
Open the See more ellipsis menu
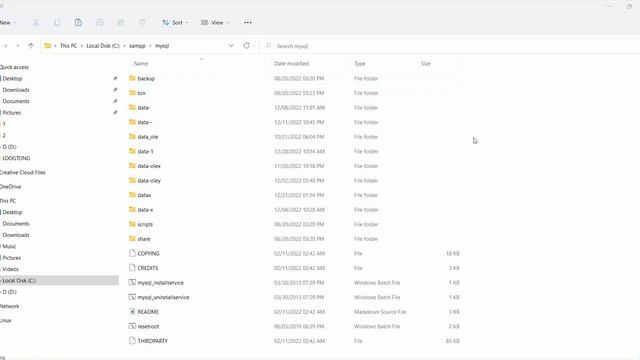pyautogui.click(x=248, y=23)
